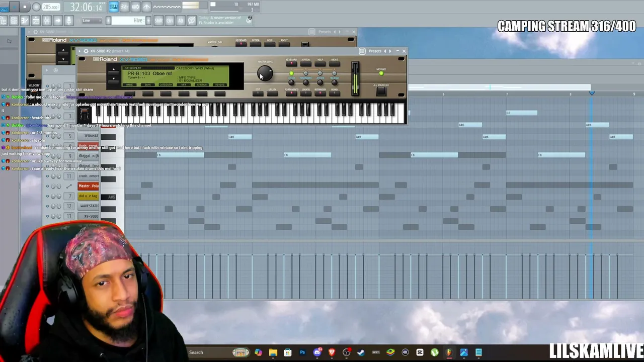This screenshot has height=362, width=644.
Task: Toggle MONO mode on the XV-5080
Action: coord(334,94)
